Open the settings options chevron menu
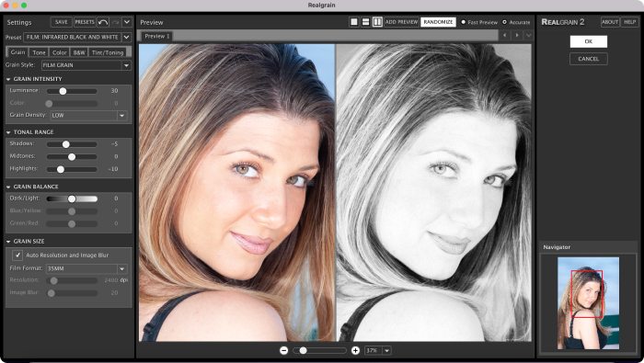644x363 pixels. [x=127, y=22]
